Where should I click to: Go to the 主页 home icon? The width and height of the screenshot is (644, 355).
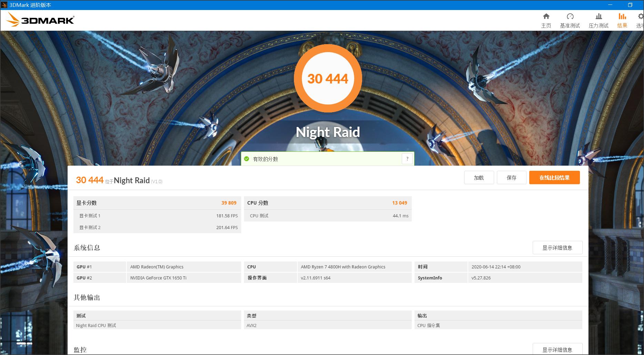click(546, 17)
